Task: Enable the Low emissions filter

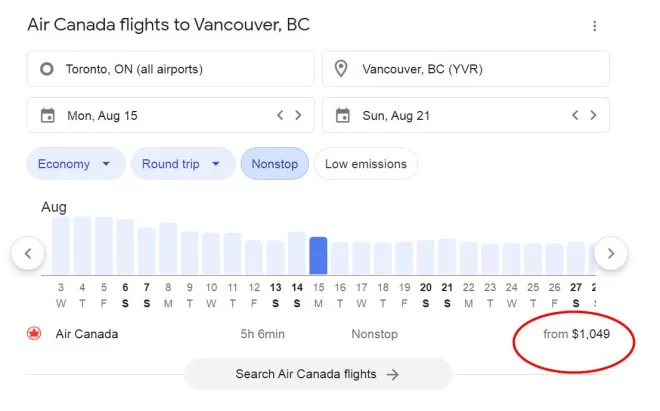Action: coord(366,164)
